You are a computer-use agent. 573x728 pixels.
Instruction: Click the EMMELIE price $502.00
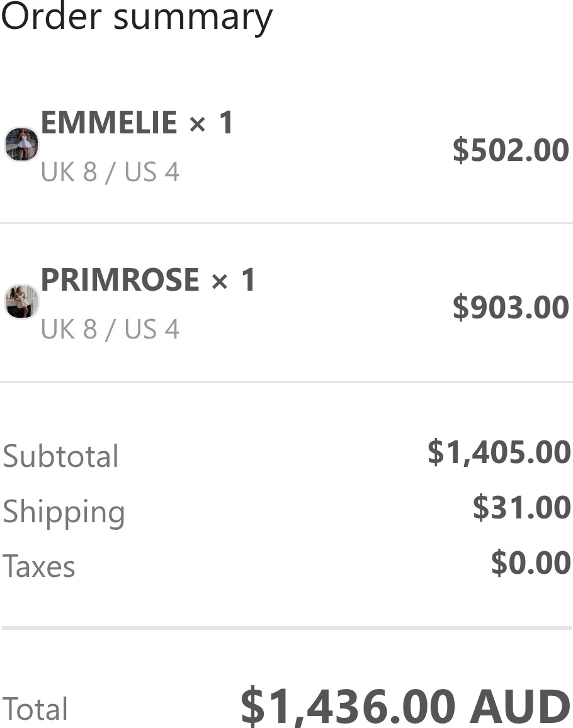click(x=511, y=150)
